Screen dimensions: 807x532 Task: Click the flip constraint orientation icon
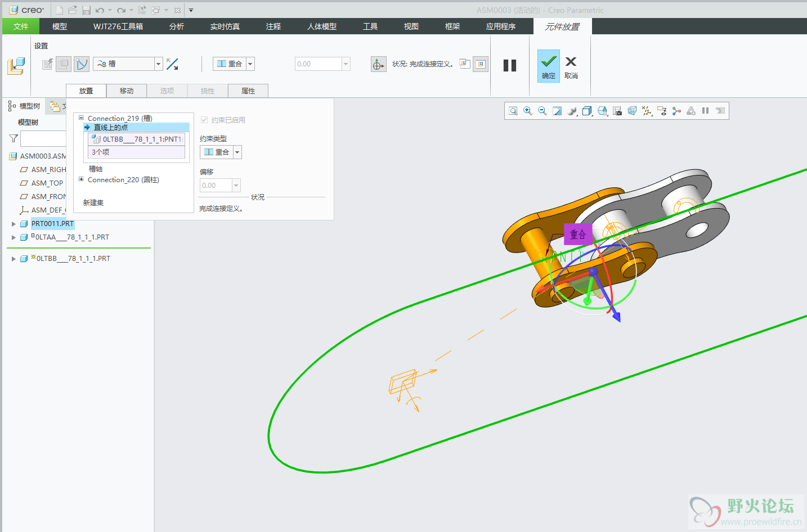[172, 64]
